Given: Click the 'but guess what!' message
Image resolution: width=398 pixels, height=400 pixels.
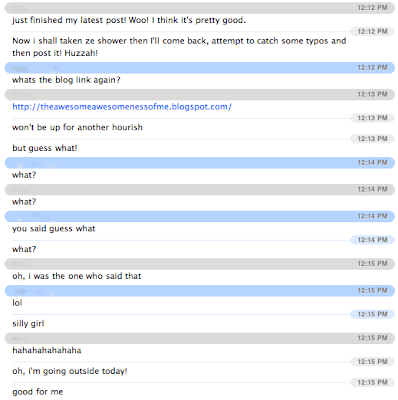Looking at the screenshot, I should coord(45,148).
